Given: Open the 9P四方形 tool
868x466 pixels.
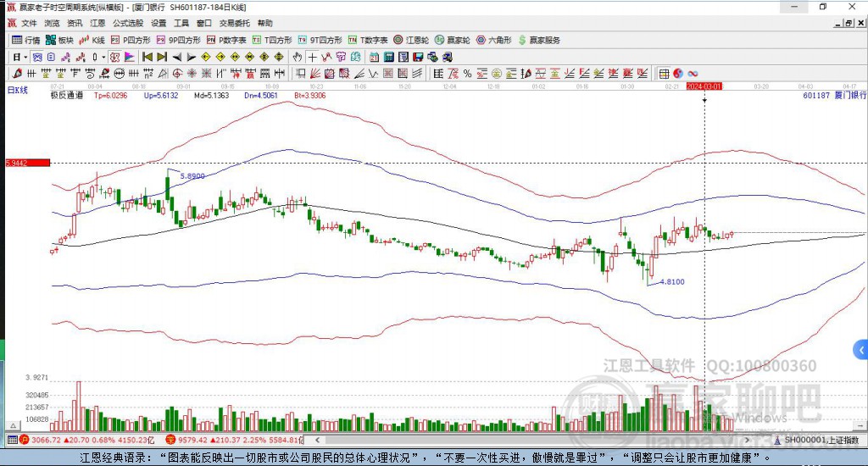Looking at the screenshot, I should (178, 40).
